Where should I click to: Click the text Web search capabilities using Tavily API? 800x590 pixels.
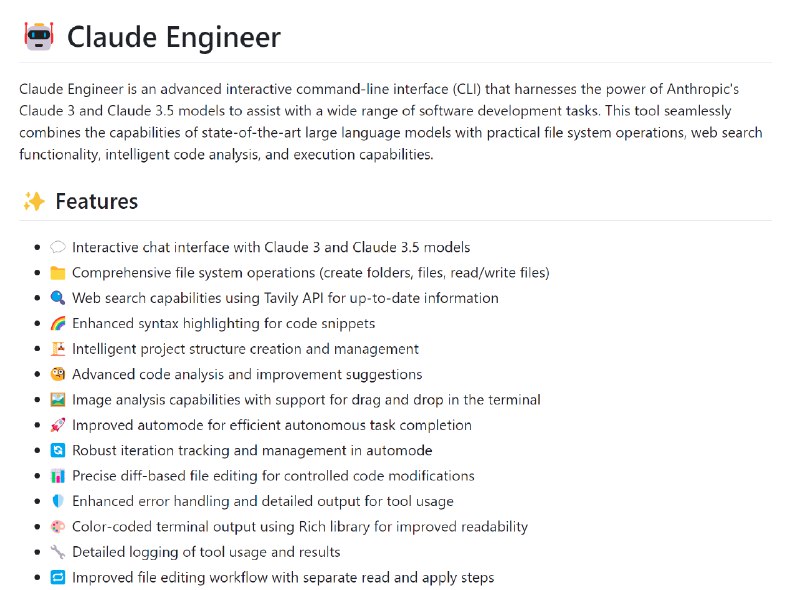click(x=197, y=298)
